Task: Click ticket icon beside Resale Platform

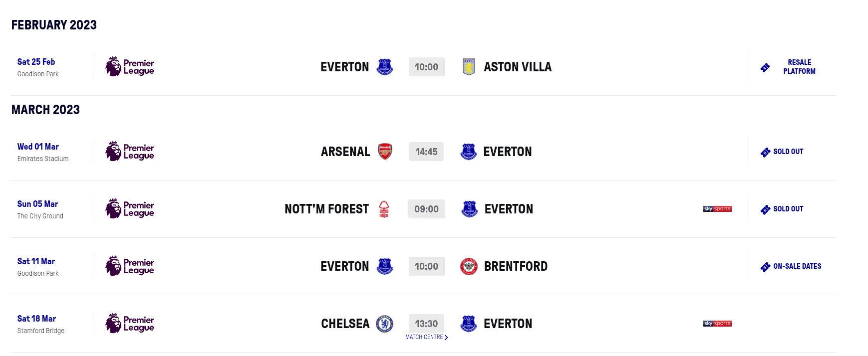Action: (765, 67)
